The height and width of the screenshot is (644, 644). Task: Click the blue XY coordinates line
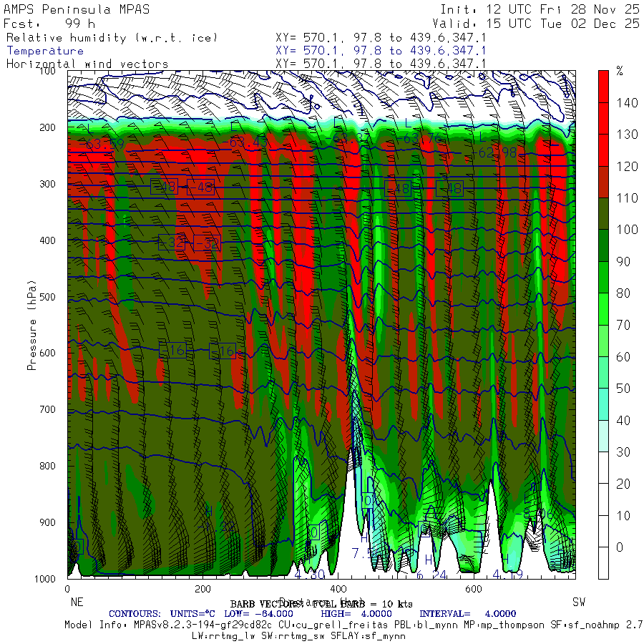tap(381, 51)
